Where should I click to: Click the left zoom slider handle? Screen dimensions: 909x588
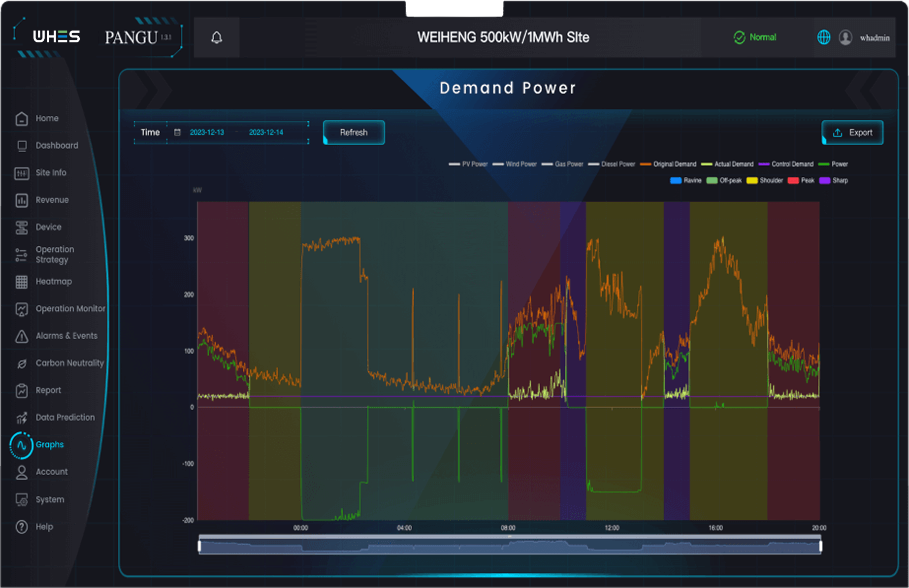pos(199,546)
